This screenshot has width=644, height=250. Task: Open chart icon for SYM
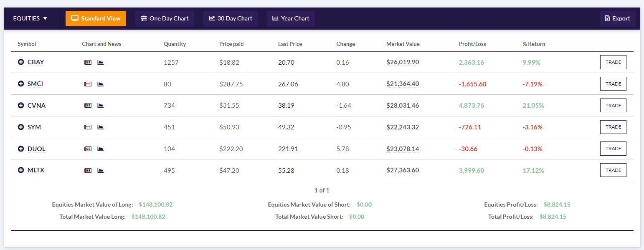pos(101,127)
